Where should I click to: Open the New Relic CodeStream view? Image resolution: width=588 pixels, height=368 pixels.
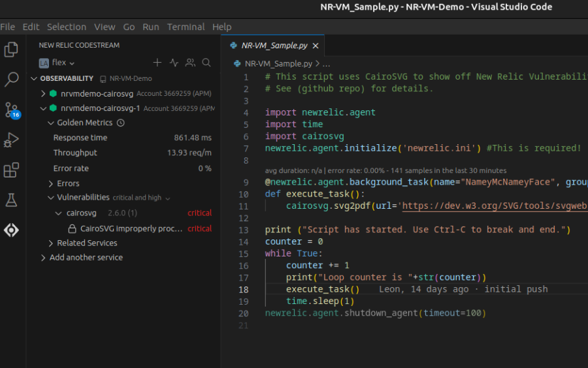click(11, 230)
